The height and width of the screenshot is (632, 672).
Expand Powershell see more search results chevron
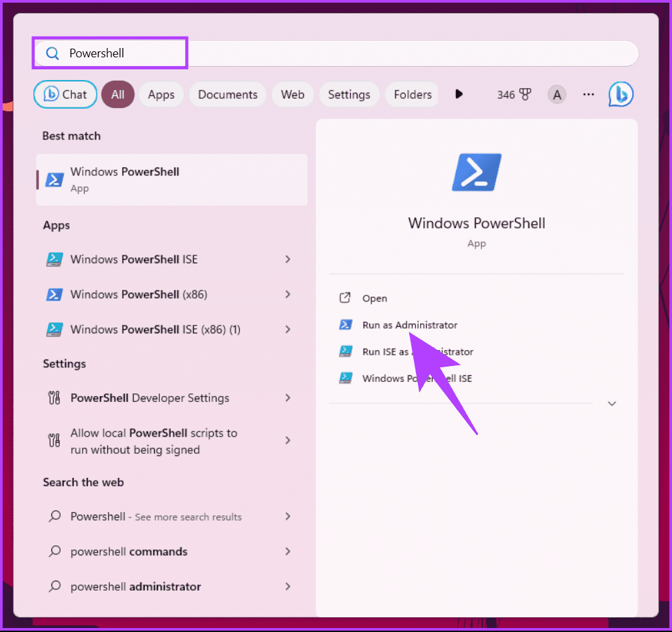click(287, 516)
